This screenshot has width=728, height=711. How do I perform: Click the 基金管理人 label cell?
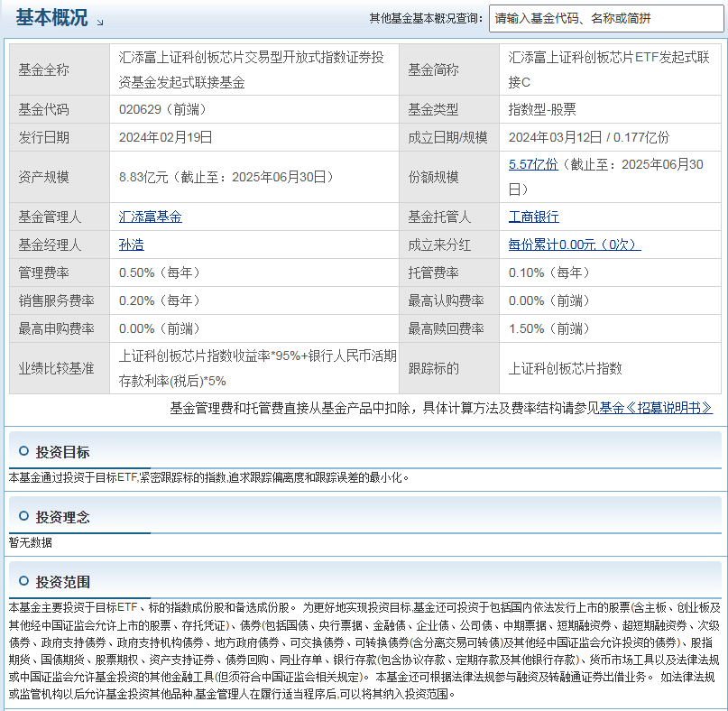click(60, 217)
